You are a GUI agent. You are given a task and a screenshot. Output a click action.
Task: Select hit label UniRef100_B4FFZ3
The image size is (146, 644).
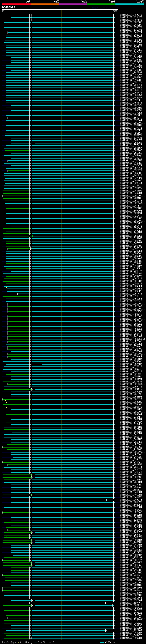(131, 55)
